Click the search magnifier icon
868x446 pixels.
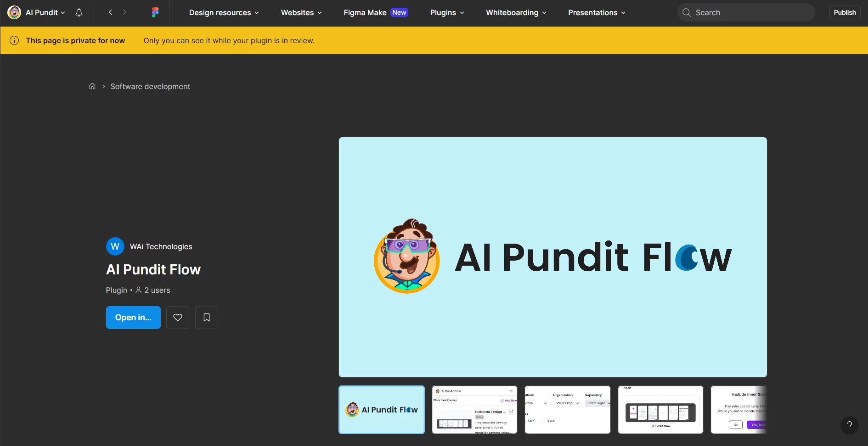pos(687,12)
